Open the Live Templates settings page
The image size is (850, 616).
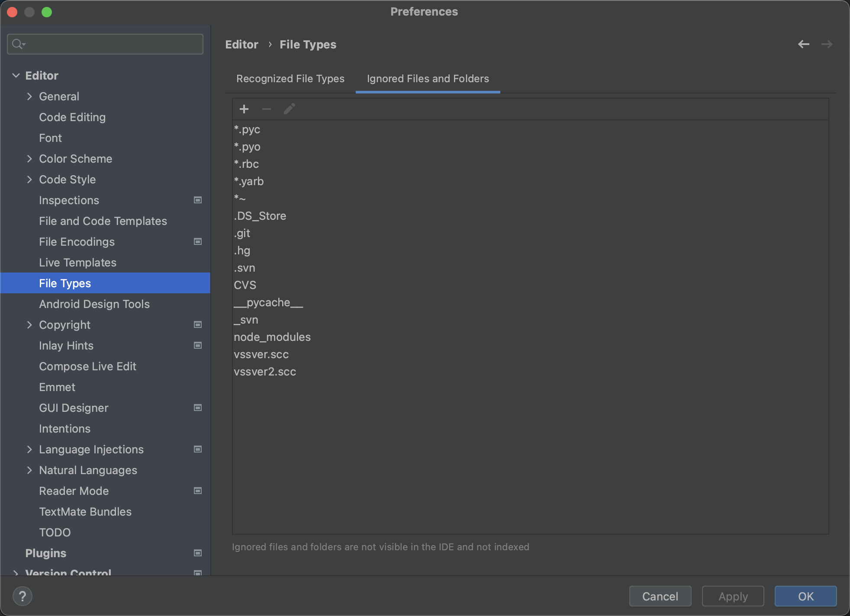coord(77,263)
